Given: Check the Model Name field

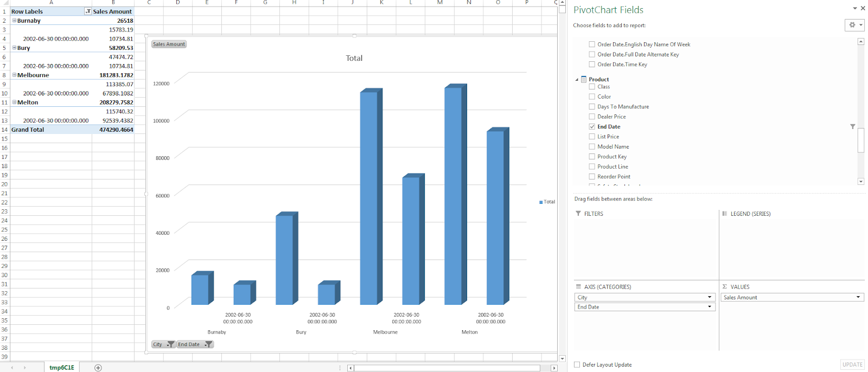Looking at the screenshot, I should pos(592,146).
